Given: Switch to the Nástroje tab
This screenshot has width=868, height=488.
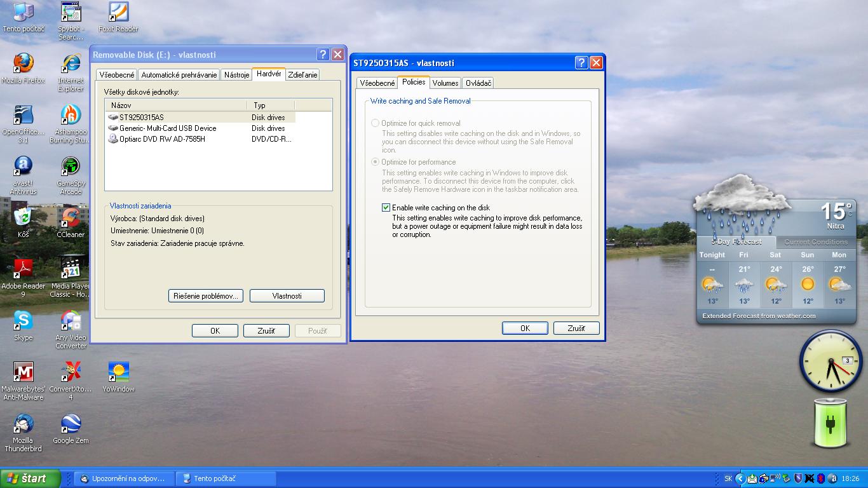Looking at the screenshot, I should point(236,75).
